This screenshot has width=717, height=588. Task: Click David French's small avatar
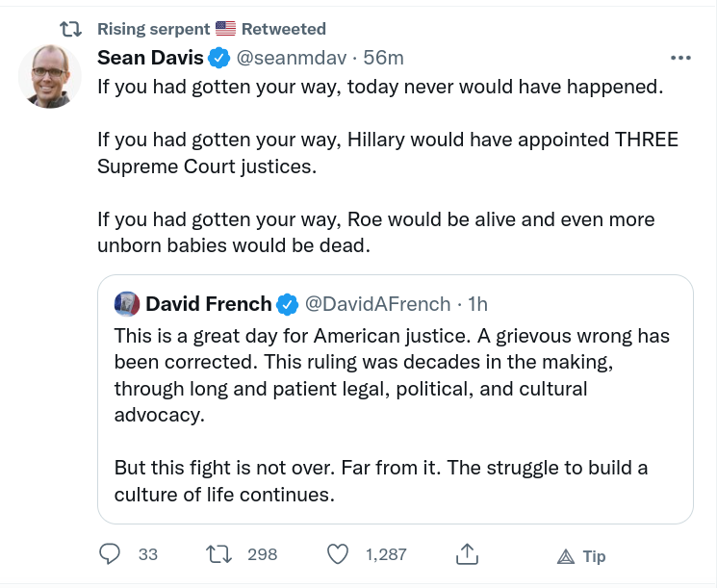click(127, 304)
